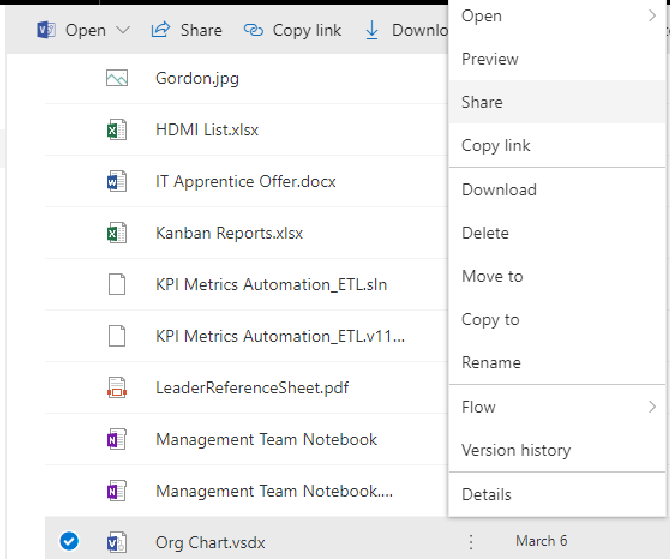Image resolution: width=670 pixels, height=559 pixels.
Task: Choose Delete in the context menu
Action: tap(556, 233)
